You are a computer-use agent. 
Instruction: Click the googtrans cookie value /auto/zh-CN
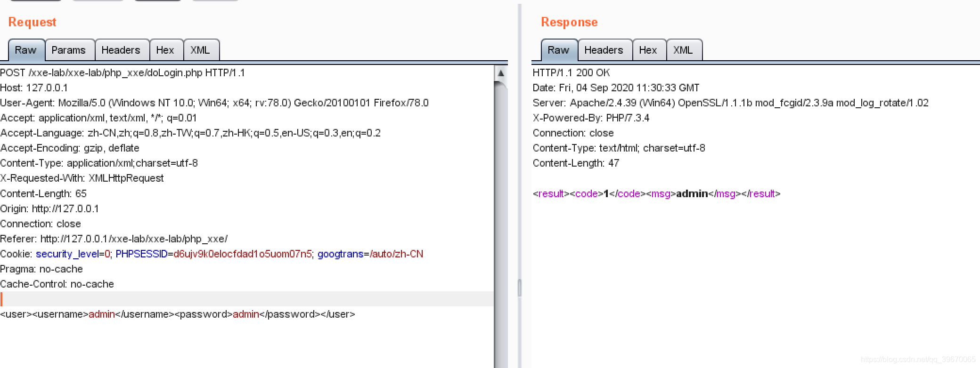click(x=396, y=254)
